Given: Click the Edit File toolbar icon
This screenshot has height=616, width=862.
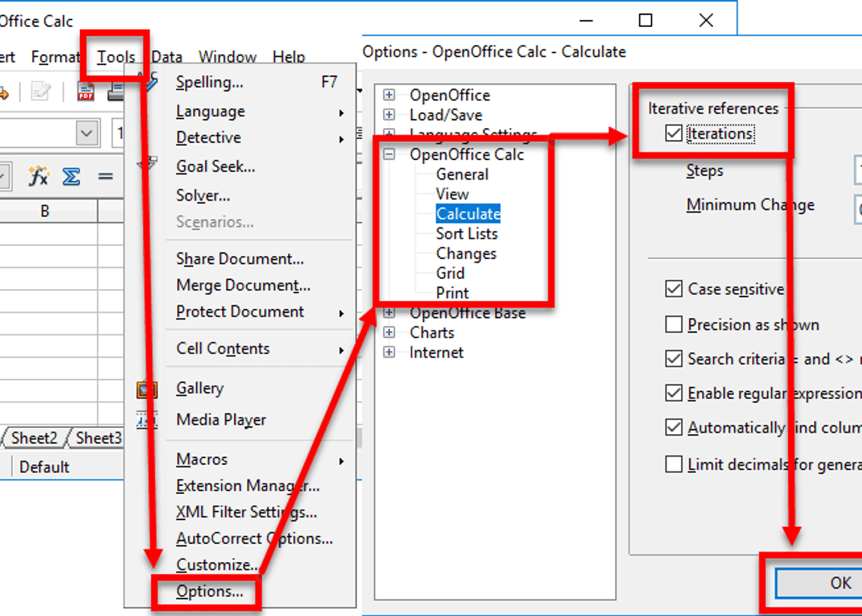Looking at the screenshot, I should (40, 91).
